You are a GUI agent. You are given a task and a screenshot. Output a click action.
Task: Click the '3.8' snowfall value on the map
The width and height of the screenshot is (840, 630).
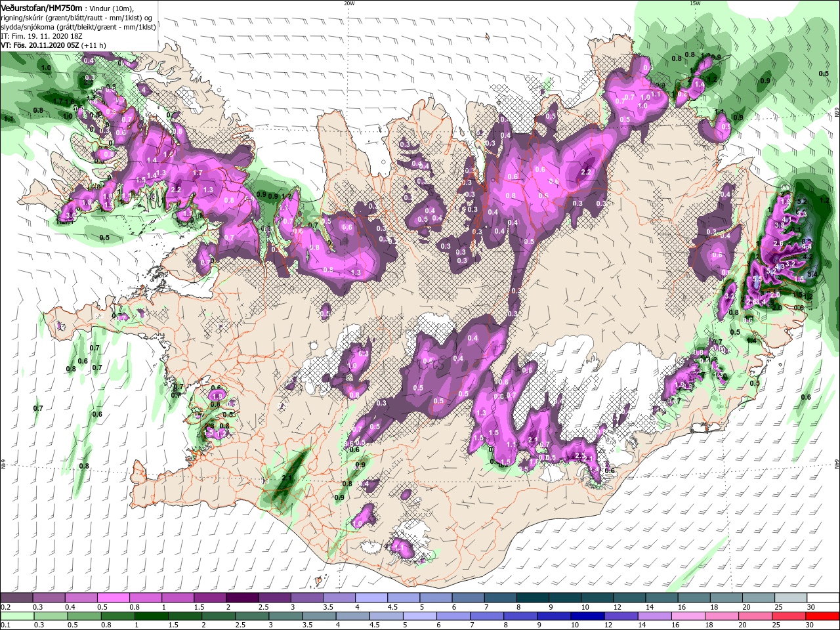(780, 224)
